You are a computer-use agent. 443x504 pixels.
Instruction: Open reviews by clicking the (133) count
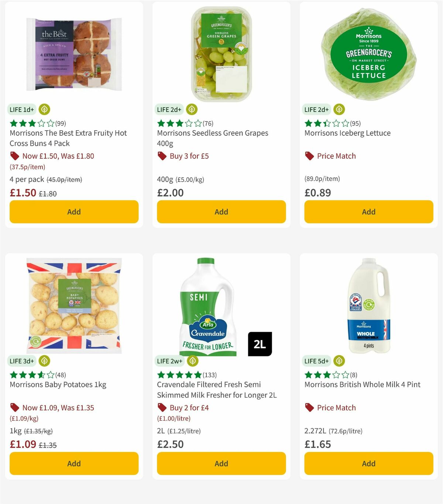point(210,375)
